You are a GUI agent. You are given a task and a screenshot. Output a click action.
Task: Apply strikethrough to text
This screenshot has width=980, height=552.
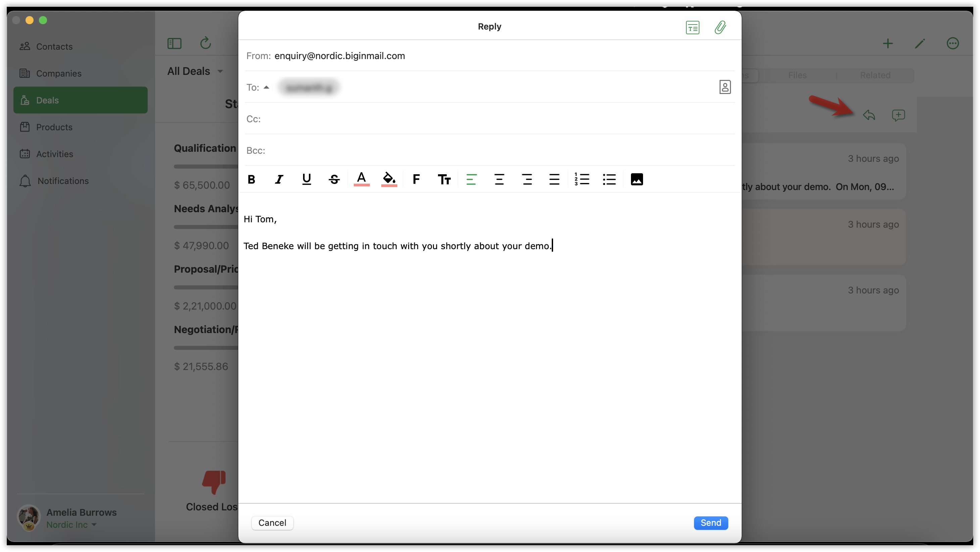(334, 179)
